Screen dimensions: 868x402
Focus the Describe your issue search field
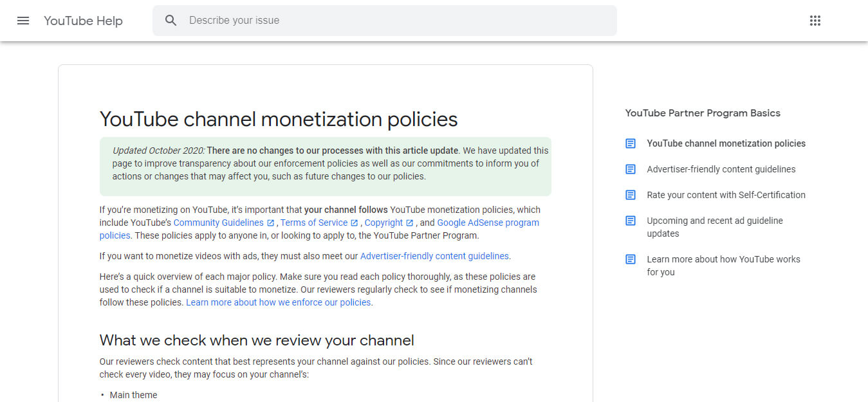pos(384,21)
